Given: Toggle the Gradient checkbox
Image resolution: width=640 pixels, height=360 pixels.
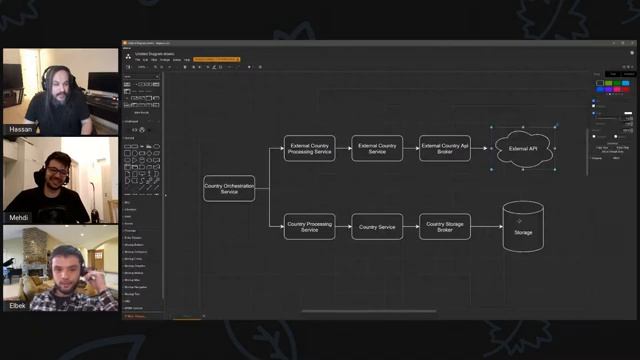Looking at the screenshot, I should pyautogui.click(x=593, y=106).
